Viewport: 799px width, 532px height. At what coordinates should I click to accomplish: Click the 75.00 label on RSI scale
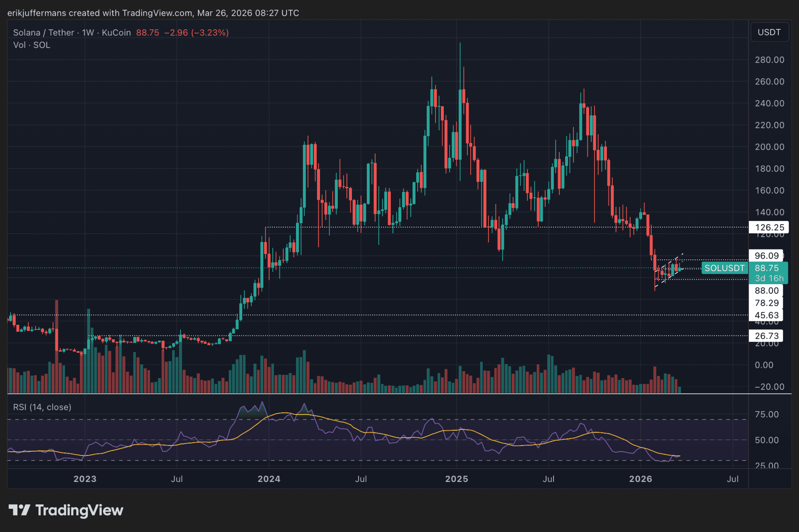point(766,415)
